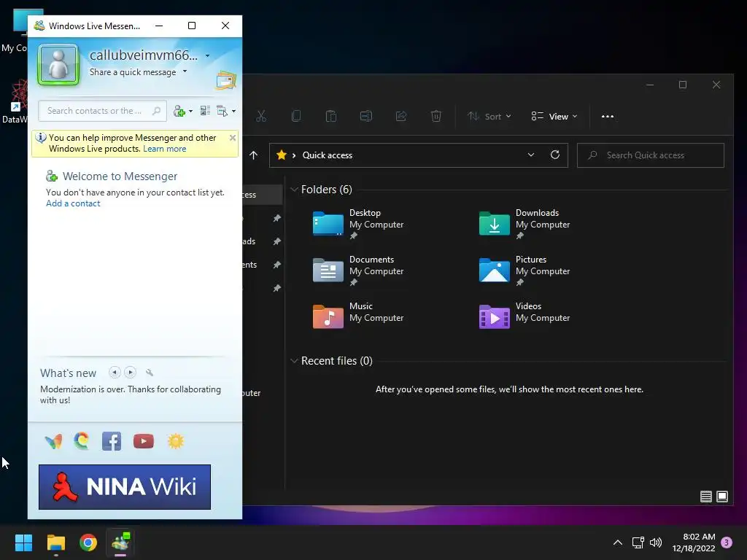Click Share icon in File Explorer toolbar
This screenshot has height=560, width=747.
point(401,116)
